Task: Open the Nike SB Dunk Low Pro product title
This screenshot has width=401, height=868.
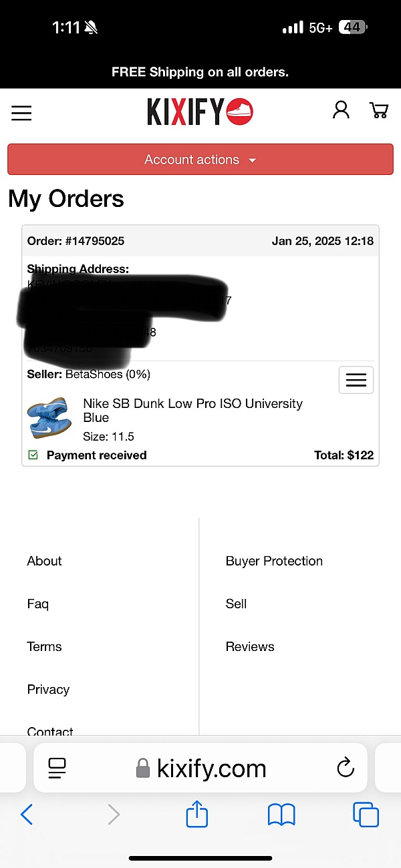Action: [192, 411]
